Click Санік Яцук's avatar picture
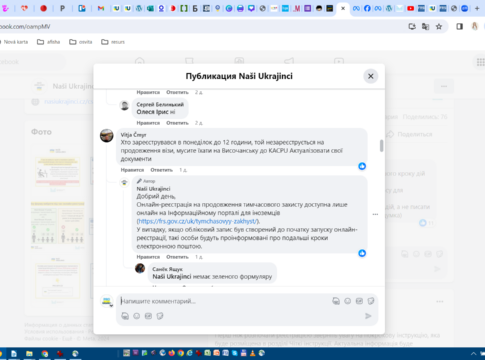Image resolution: width=485 pixels, height=360 pixels. click(140, 268)
